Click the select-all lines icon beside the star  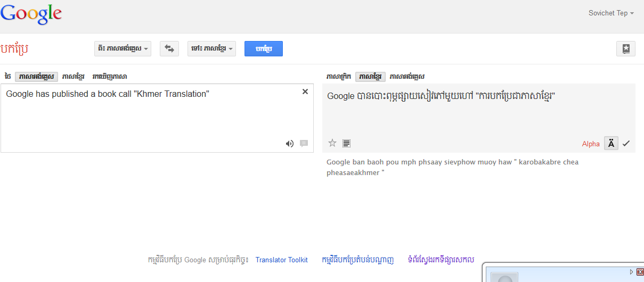[346, 143]
